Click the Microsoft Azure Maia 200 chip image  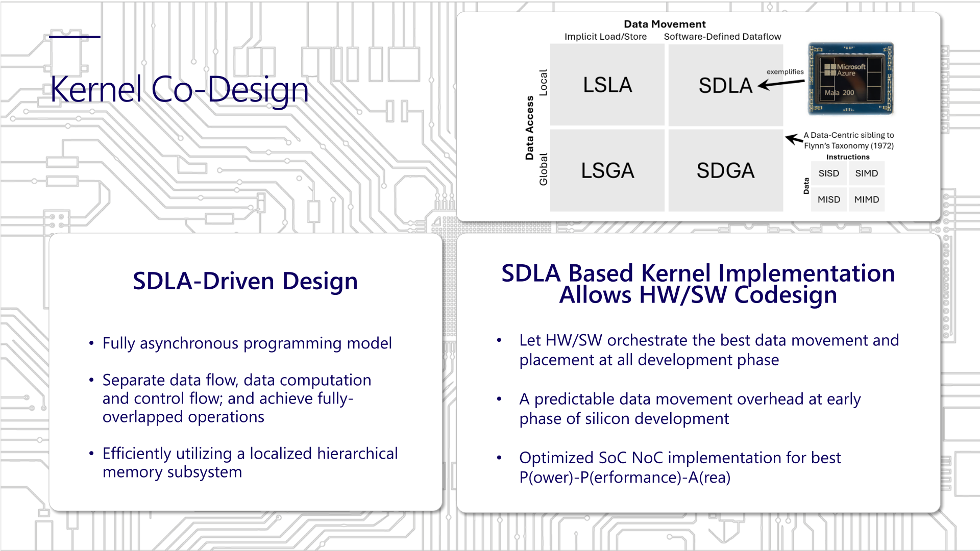point(851,79)
